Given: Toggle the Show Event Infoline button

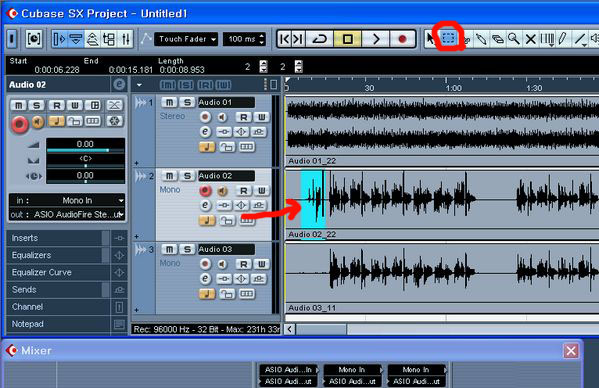Looking at the screenshot, I should [x=76, y=39].
